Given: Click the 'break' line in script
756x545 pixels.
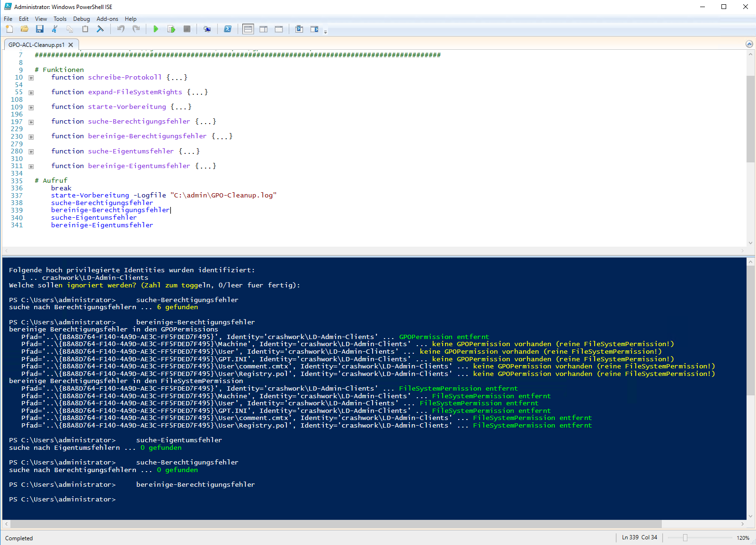Looking at the screenshot, I should pyautogui.click(x=61, y=188).
